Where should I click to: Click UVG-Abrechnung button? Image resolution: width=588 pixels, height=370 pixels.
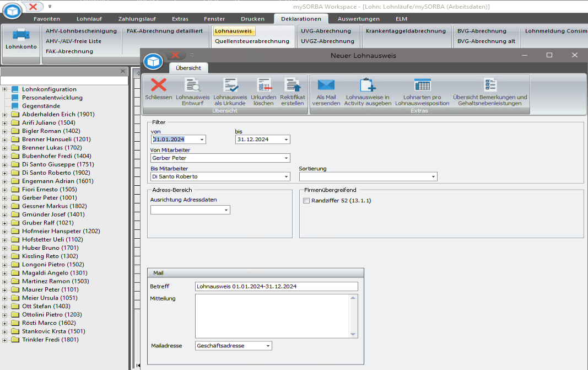[326, 31]
